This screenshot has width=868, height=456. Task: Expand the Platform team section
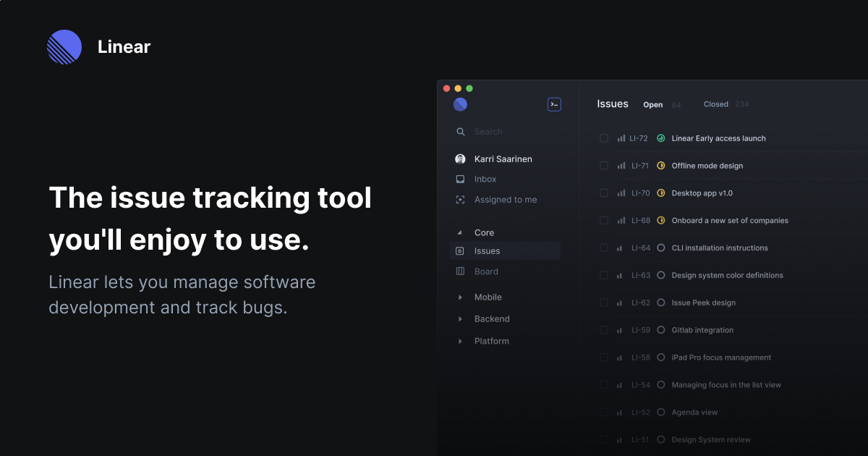(x=460, y=341)
